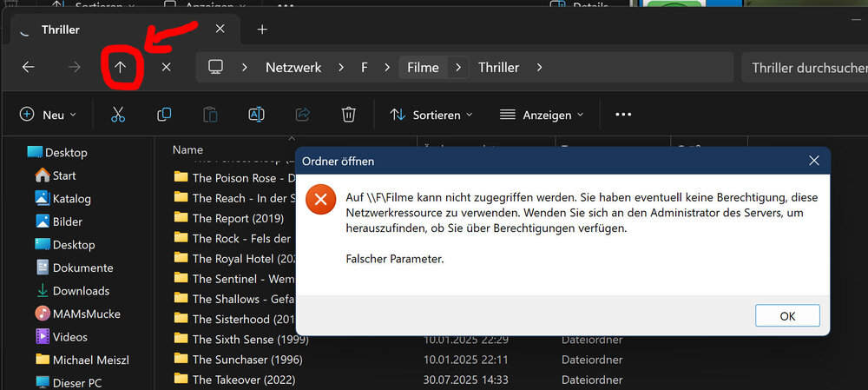The height and width of the screenshot is (390, 868).
Task: Select Downloads in the sidebar
Action: pos(72,291)
